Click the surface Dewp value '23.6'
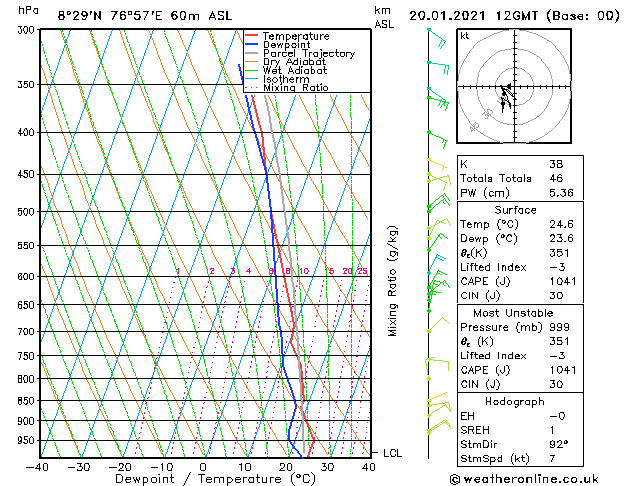 coord(561,239)
